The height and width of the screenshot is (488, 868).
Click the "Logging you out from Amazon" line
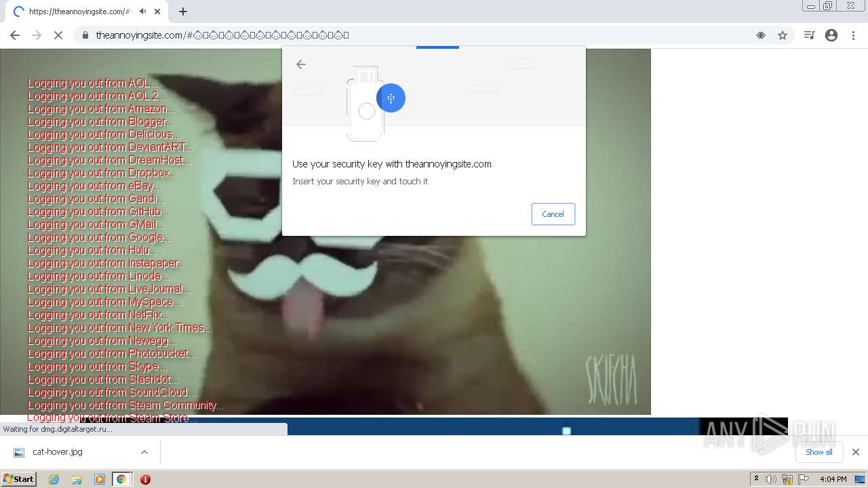click(101, 108)
